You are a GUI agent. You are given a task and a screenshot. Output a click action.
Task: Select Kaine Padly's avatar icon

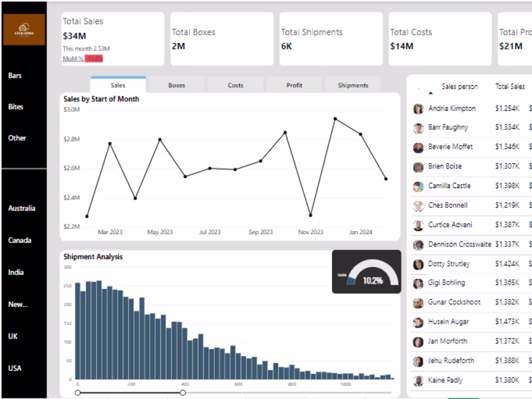tap(418, 380)
